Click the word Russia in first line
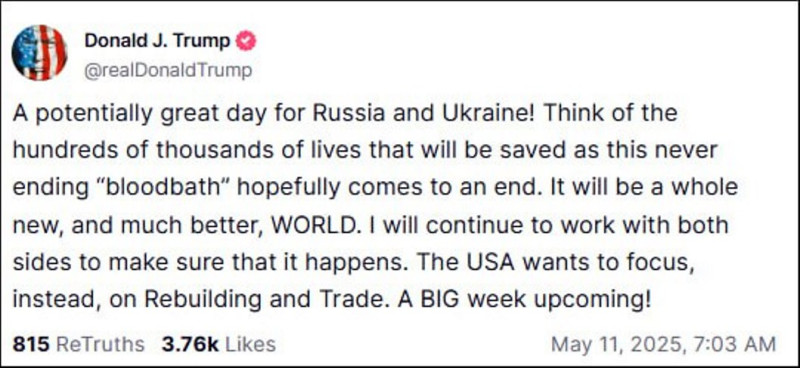800x368 pixels. [x=349, y=113]
